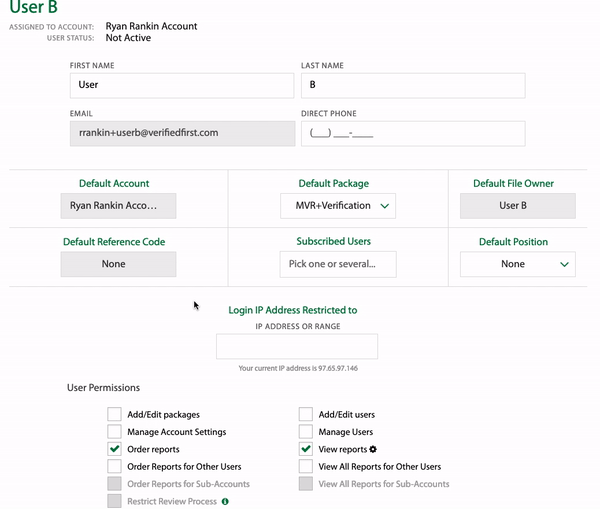Uncheck the View reports checkbox

(306, 449)
